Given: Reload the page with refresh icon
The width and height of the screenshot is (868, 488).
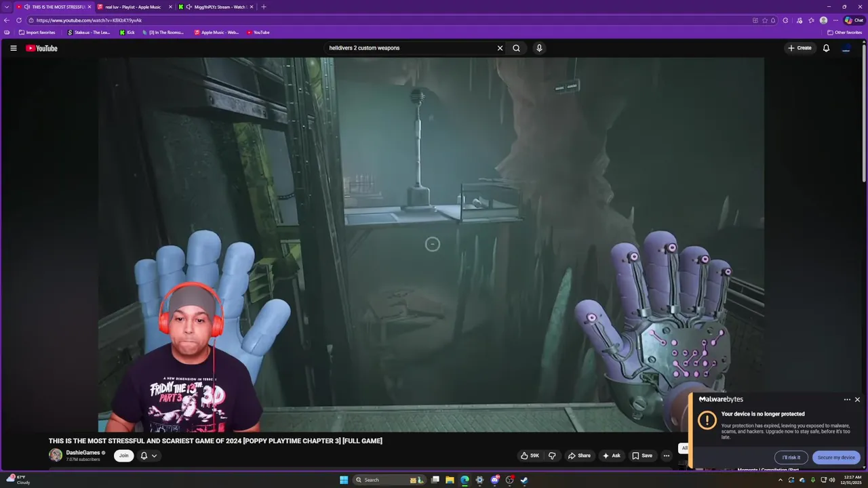Looking at the screenshot, I should [x=18, y=20].
